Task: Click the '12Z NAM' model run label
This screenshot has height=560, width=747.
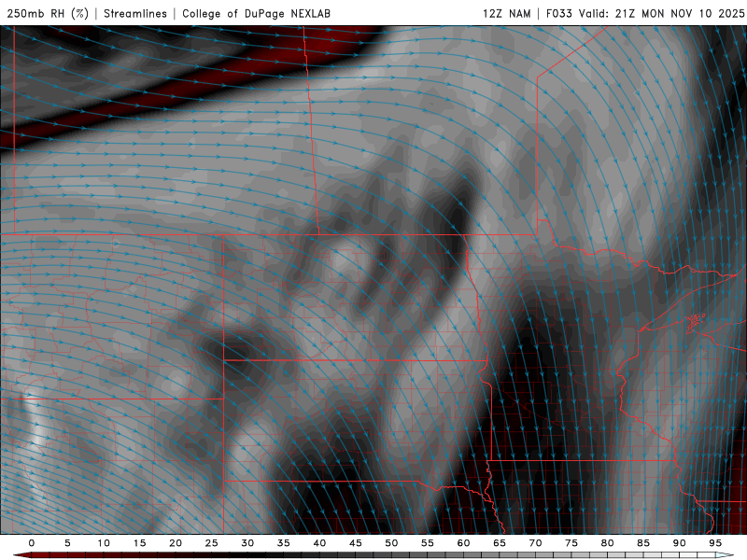Action: 507,13
